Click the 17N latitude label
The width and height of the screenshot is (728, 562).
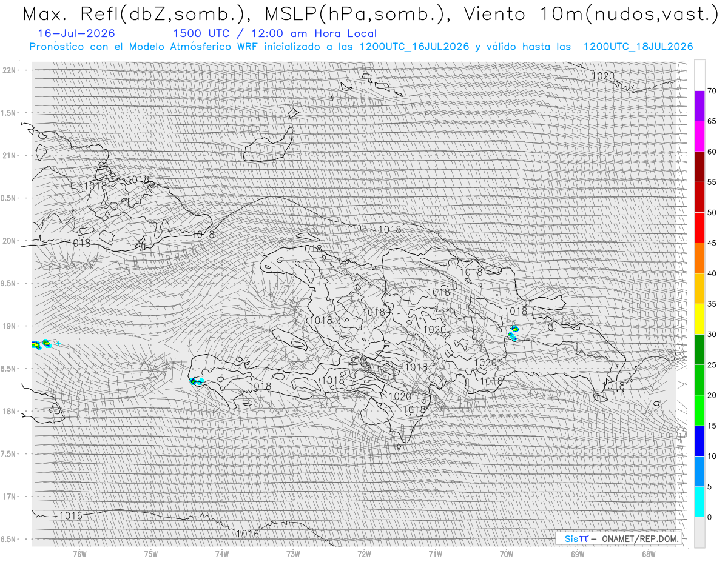(x=10, y=497)
